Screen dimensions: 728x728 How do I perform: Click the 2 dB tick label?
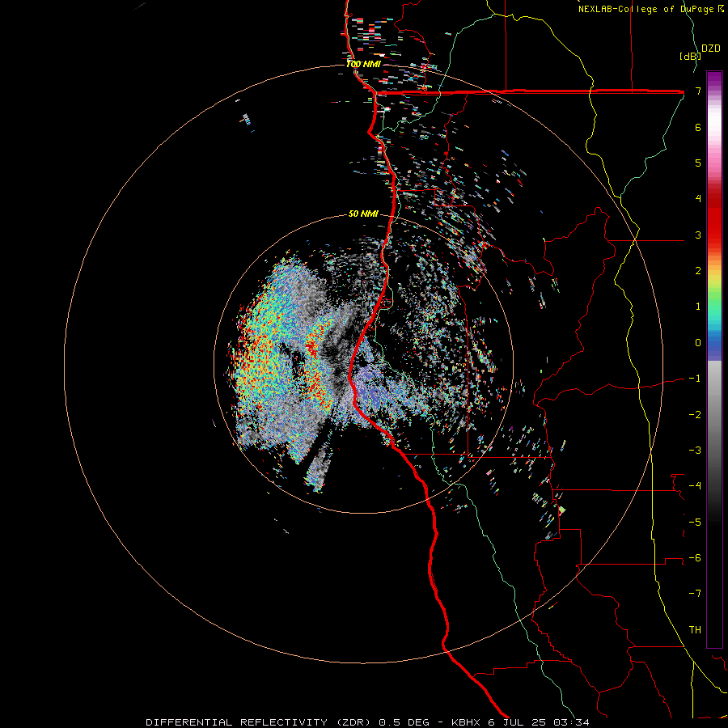698,271
